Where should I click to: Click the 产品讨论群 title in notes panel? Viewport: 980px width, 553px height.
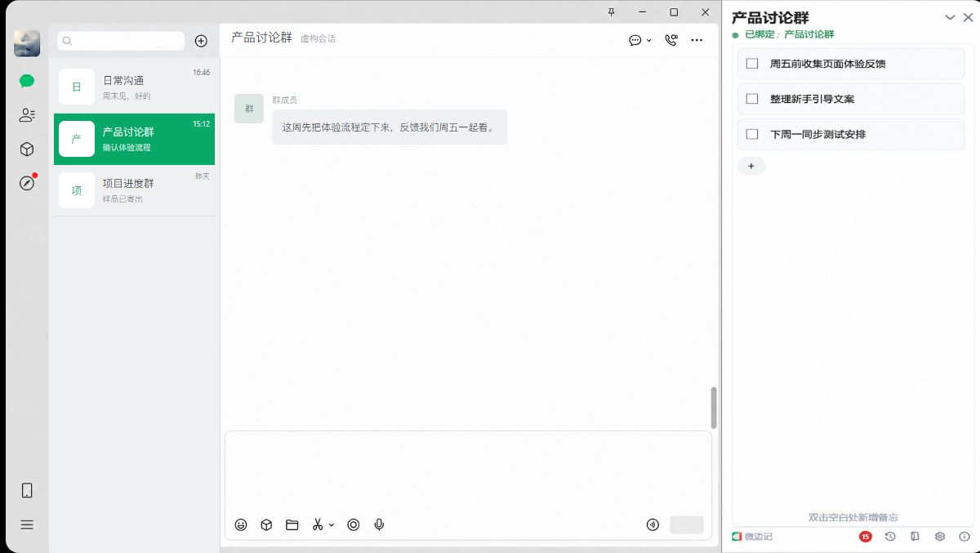(x=770, y=17)
